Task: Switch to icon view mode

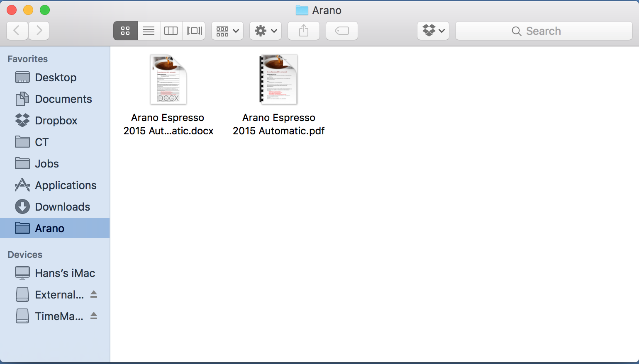Action: pyautogui.click(x=125, y=31)
